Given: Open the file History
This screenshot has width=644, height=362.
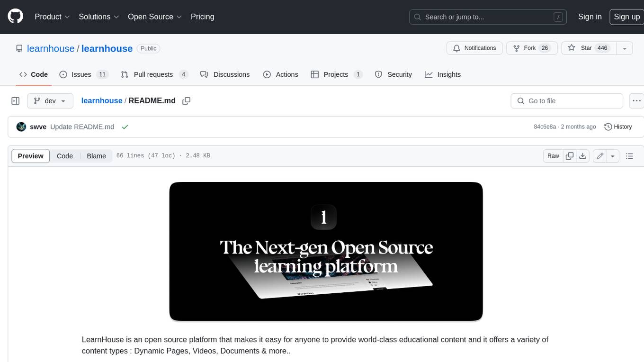Looking at the screenshot, I should coord(618,127).
